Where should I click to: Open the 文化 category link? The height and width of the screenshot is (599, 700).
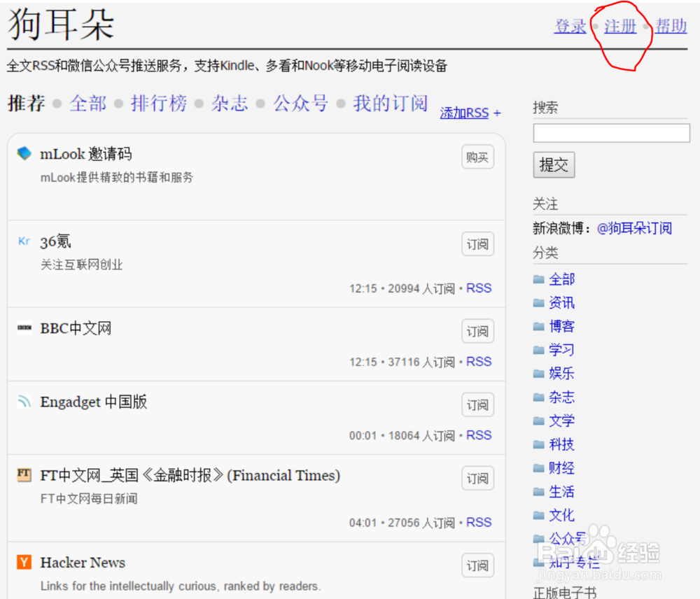tap(561, 516)
